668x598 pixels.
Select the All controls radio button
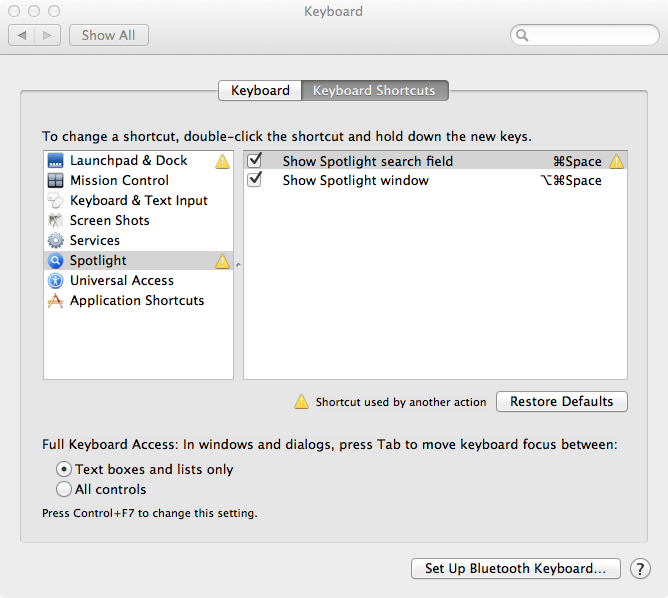(x=64, y=490)
